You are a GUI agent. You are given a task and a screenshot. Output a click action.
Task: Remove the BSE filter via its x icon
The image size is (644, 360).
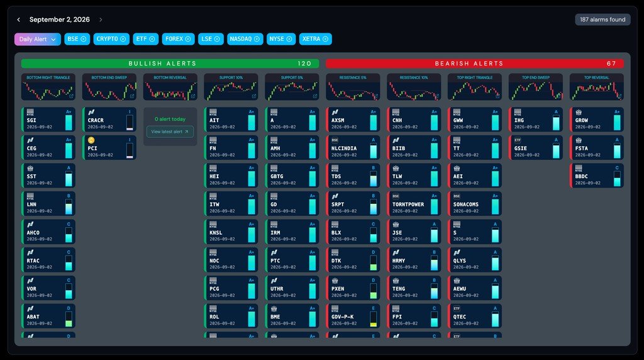pos(84,39)
